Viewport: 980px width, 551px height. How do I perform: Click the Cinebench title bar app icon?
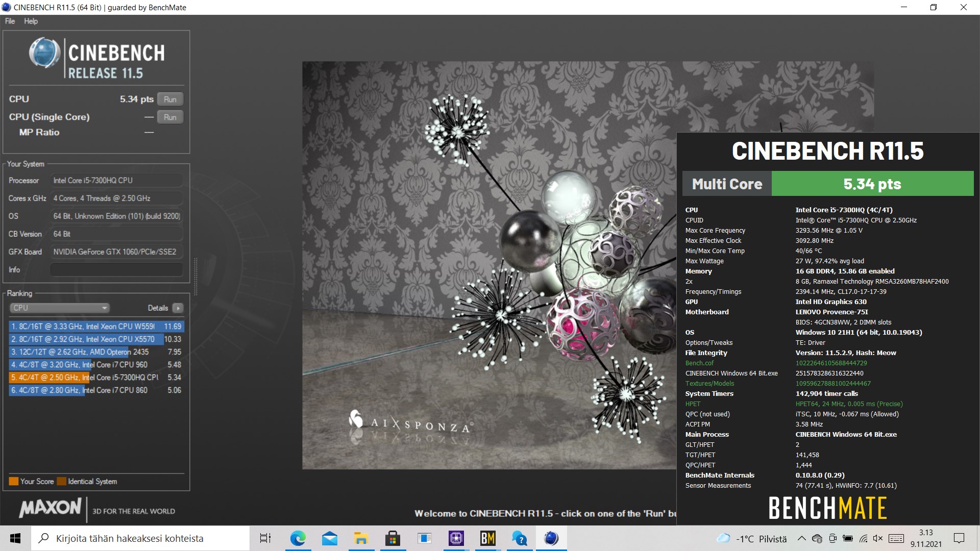[7, 7]
